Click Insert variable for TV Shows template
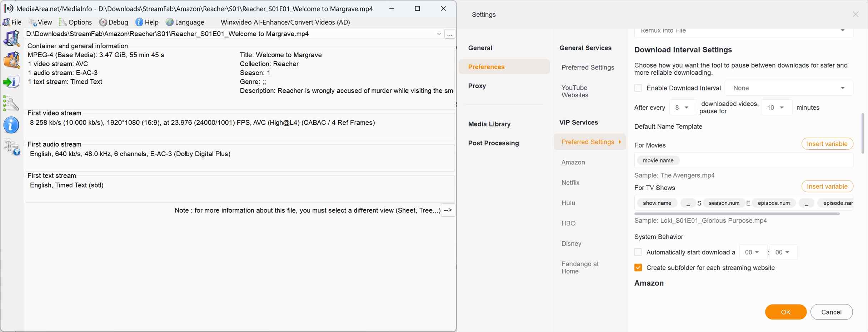The image size is (868, 332). (x=827, y=186)
